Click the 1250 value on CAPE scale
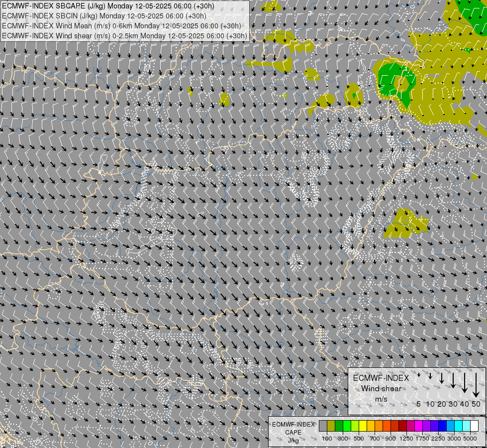This screenshot has height=448, width=487. click(406, 439)
